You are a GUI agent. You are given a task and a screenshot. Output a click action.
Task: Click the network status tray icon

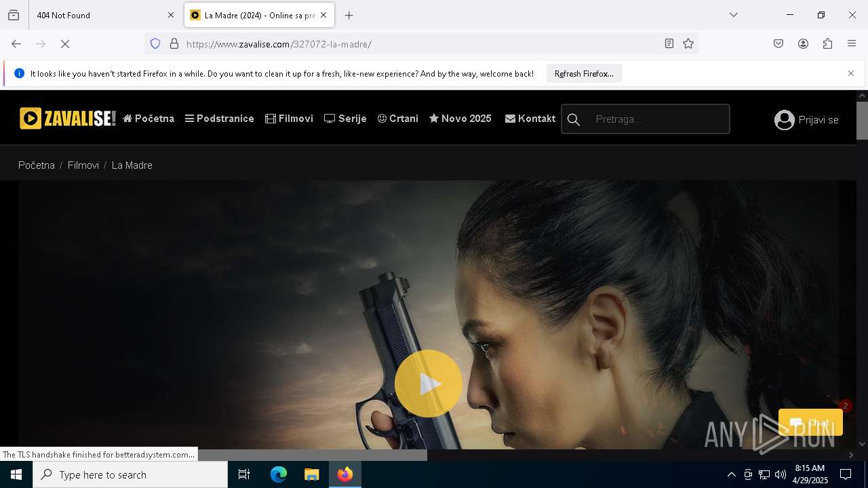coord(764,474)
